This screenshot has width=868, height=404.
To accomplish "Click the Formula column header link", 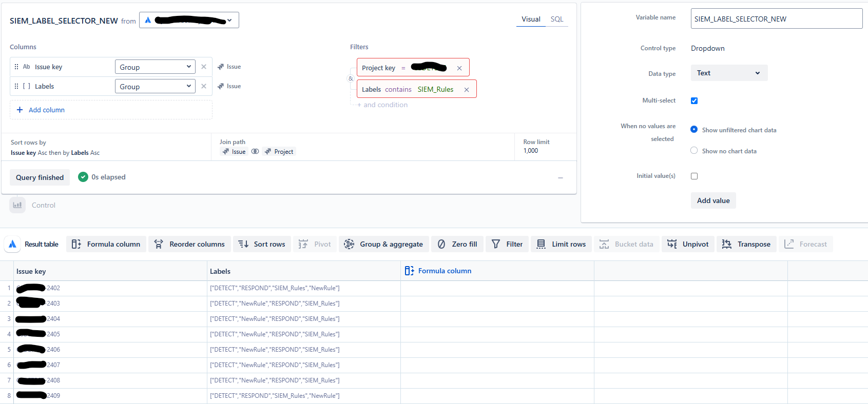I will tap(438, 271).
